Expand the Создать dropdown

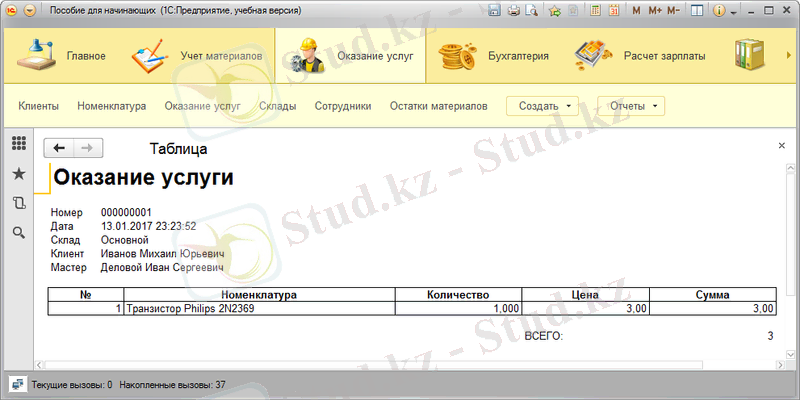[x=542, y=106]
